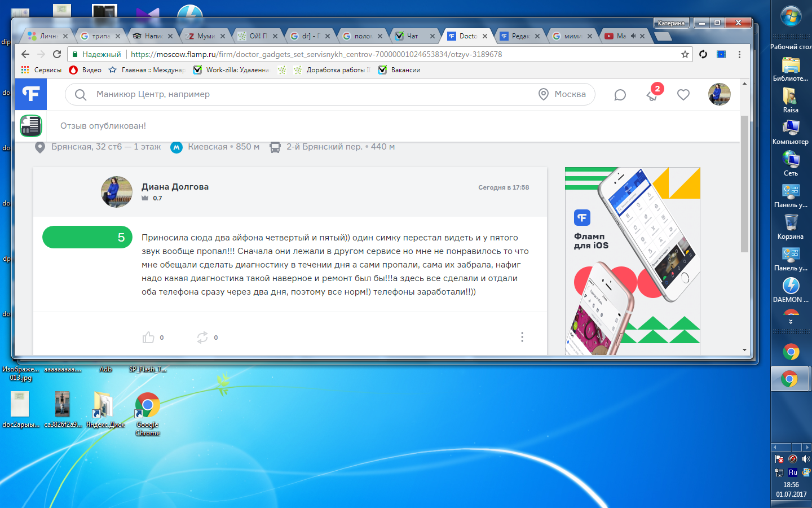Open the 'Главная :: Междунар' bookmark

point(147,70)
